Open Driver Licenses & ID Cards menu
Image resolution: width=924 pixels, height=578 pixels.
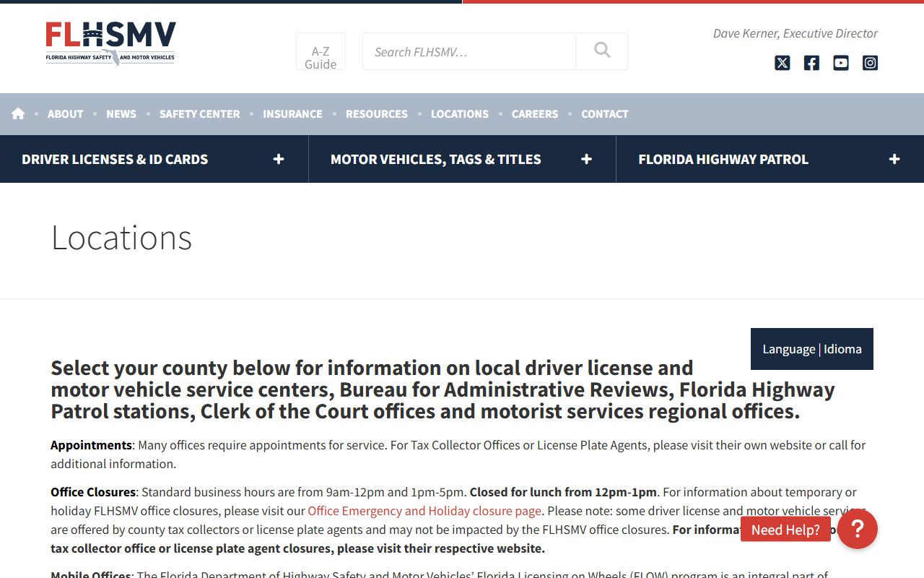point(115,159)
